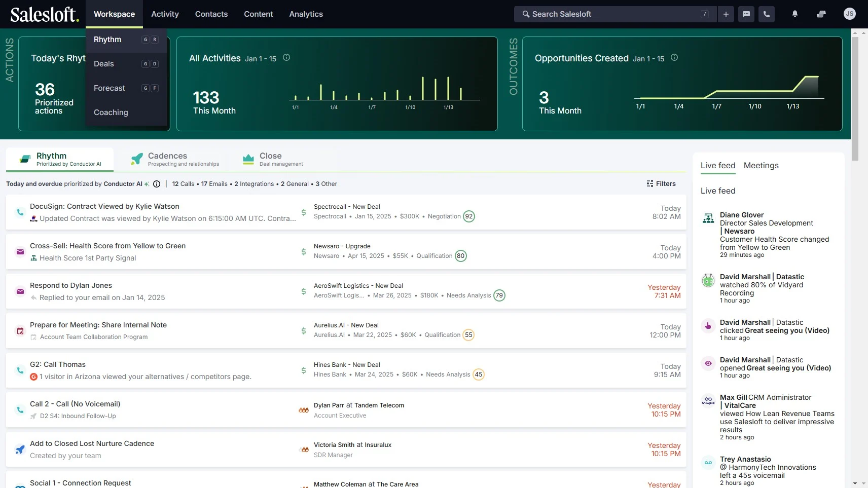The image size is (868, 488).
Task: Click dollar icon beside Newsaro - Upgrade
Action: pos(303,252)
